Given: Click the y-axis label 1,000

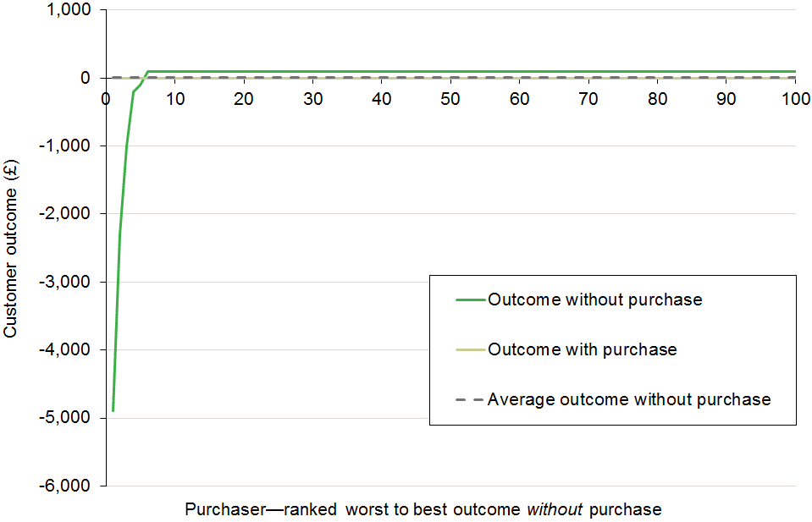Looking at the screenshot, I should point(69,9).
